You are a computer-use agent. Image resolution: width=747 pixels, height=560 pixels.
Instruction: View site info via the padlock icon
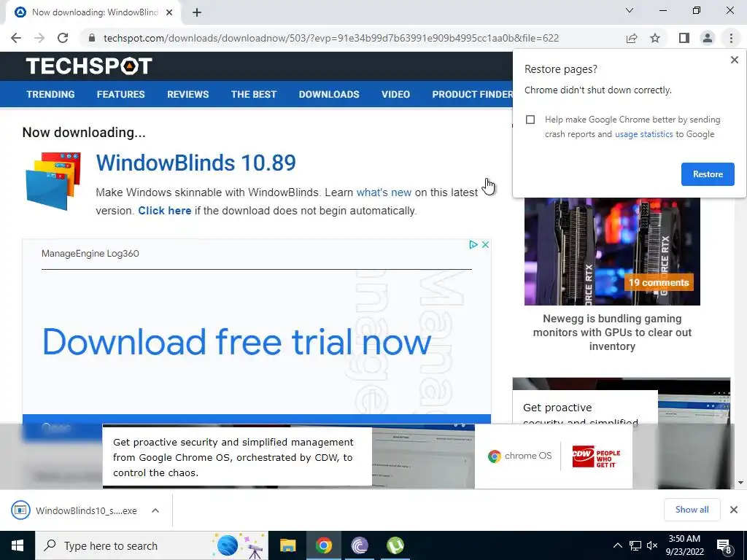(92, 38)
